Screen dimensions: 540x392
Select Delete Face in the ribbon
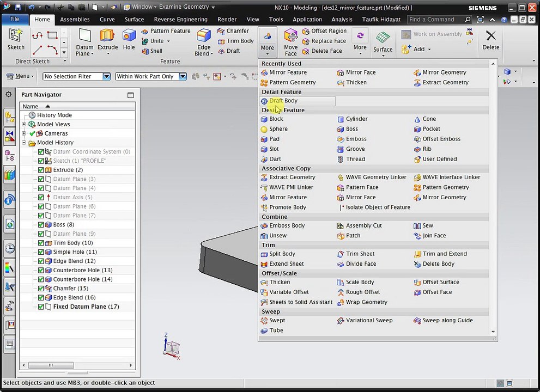[x=322, y=51]
